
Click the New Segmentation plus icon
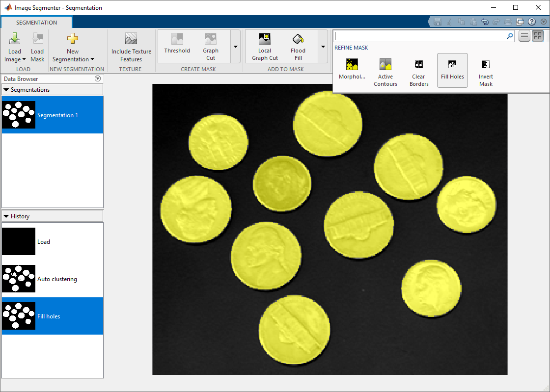(x=73, y=39)
